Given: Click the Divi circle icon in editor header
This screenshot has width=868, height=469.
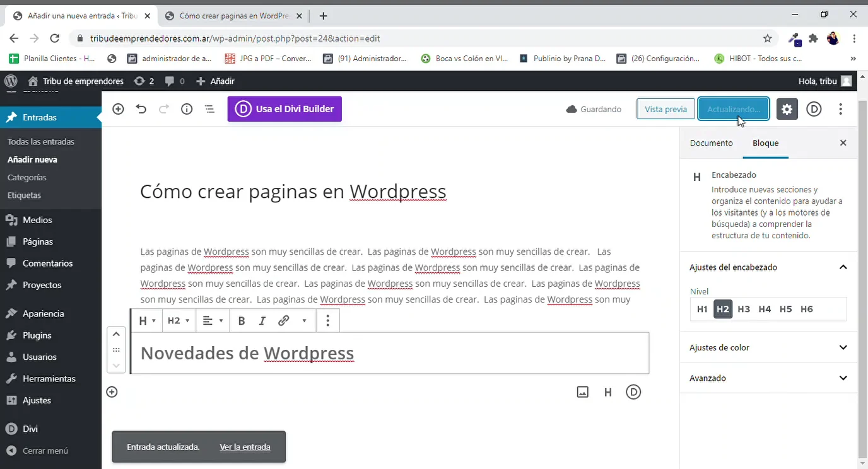Looking at the screenshot, I should [814, 109].
